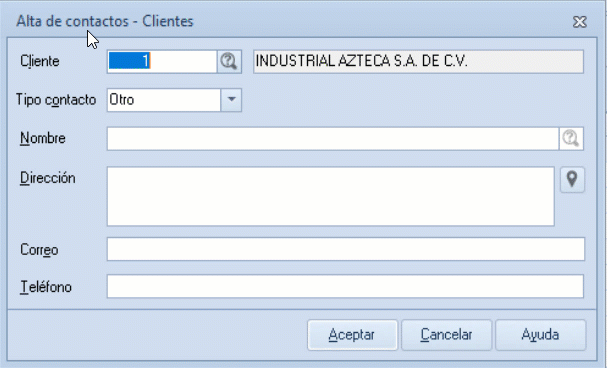608x368 pixels.
Task: Open the Cliente search lookup icon
Action: [229, 61]
